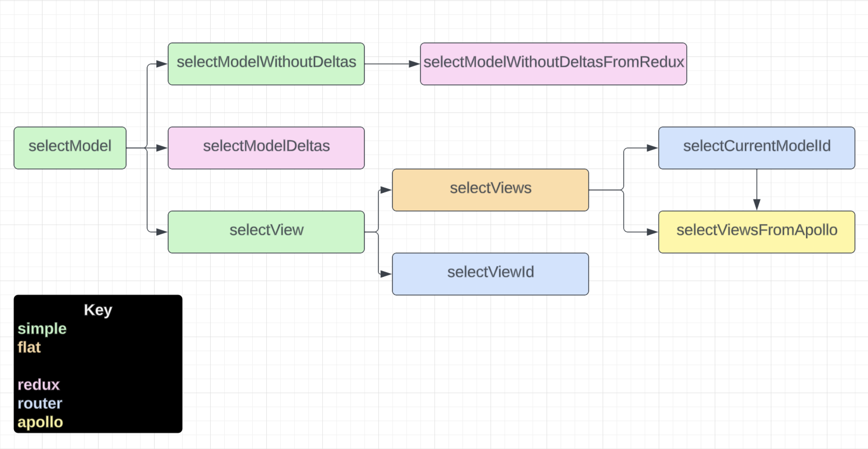Select the selectModelWithoutDeltasFromRedux node
The image size is (868, 449).
(554, 64)
